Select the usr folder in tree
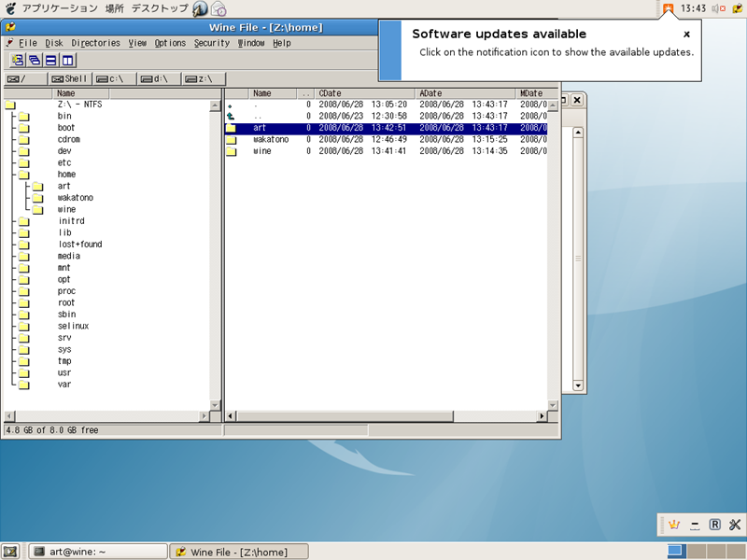Viewport: 747px width, 560px height. 64,372
